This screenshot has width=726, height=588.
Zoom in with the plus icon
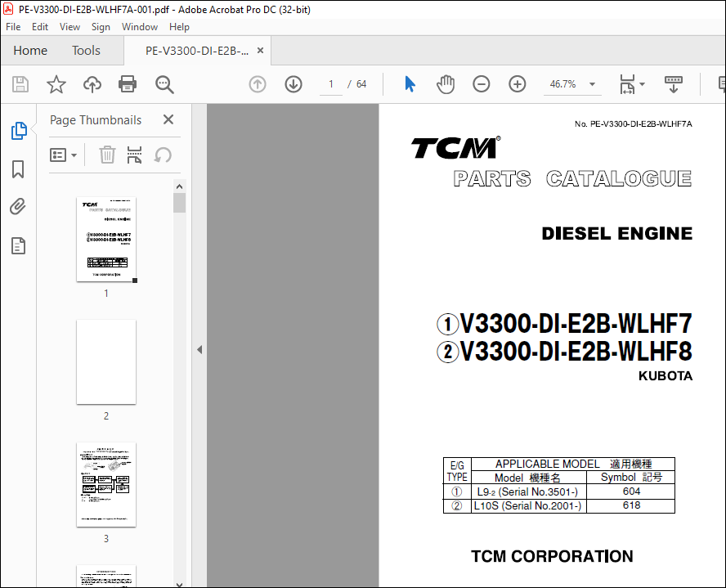[518, 84]
